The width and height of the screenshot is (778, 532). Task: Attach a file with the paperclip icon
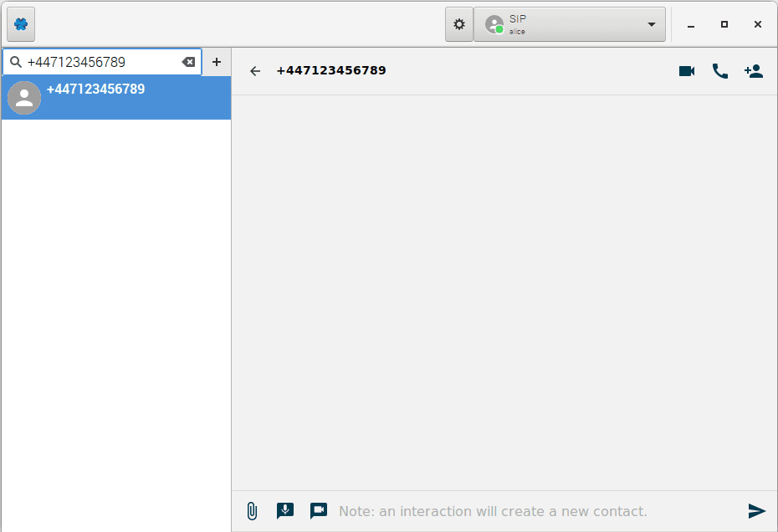tap(252, 511)
